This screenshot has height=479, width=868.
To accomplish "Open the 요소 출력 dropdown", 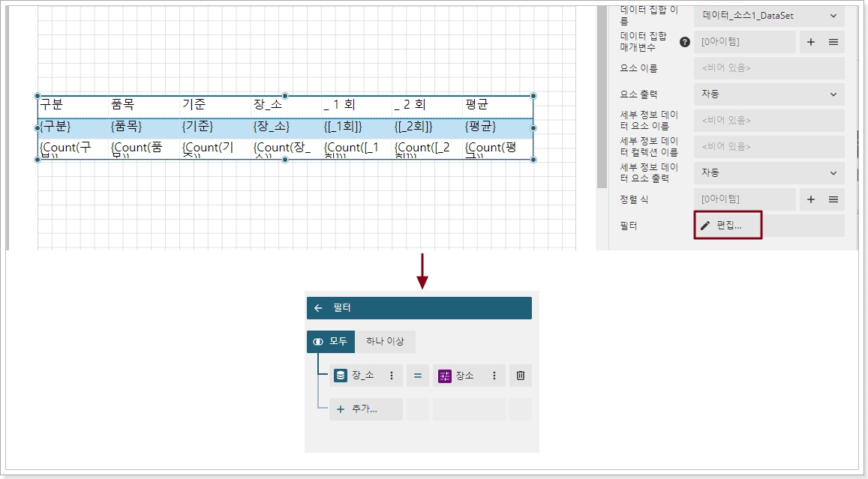I will point(768,94).
